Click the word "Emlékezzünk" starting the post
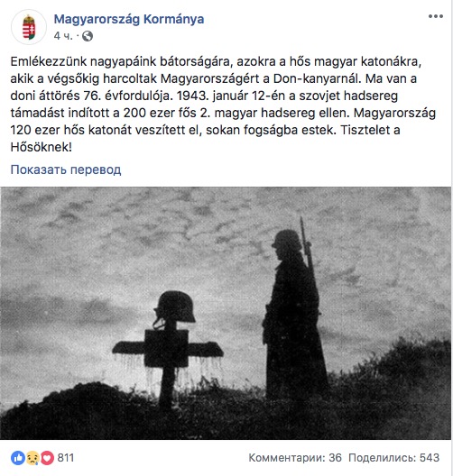Screen dimensions: 453x476 point(49,61)
